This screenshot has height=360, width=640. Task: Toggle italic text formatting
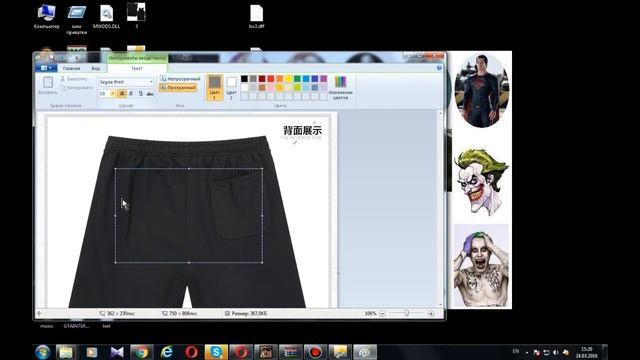[131, 93]
